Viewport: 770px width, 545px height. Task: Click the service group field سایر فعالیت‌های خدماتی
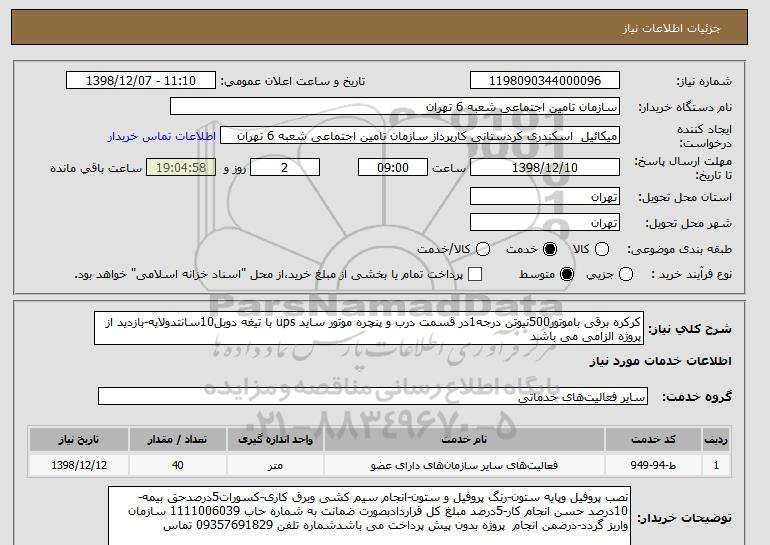point(373,396)
